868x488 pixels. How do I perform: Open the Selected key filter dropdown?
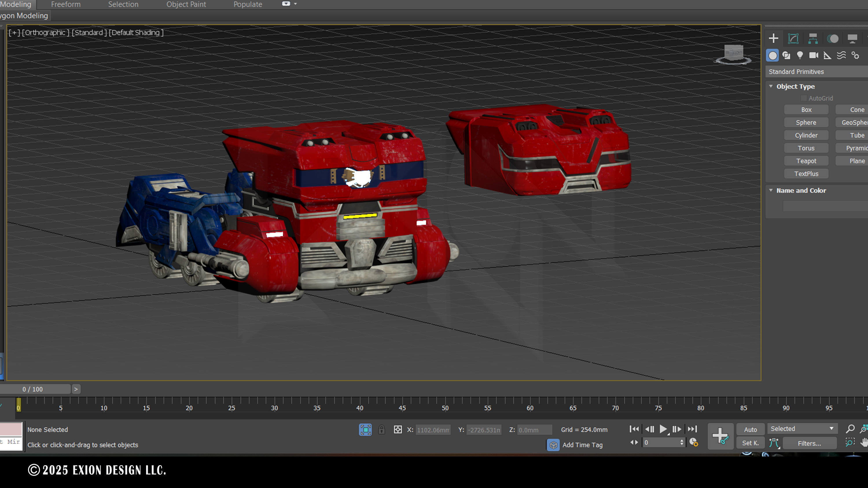[802, 429]
